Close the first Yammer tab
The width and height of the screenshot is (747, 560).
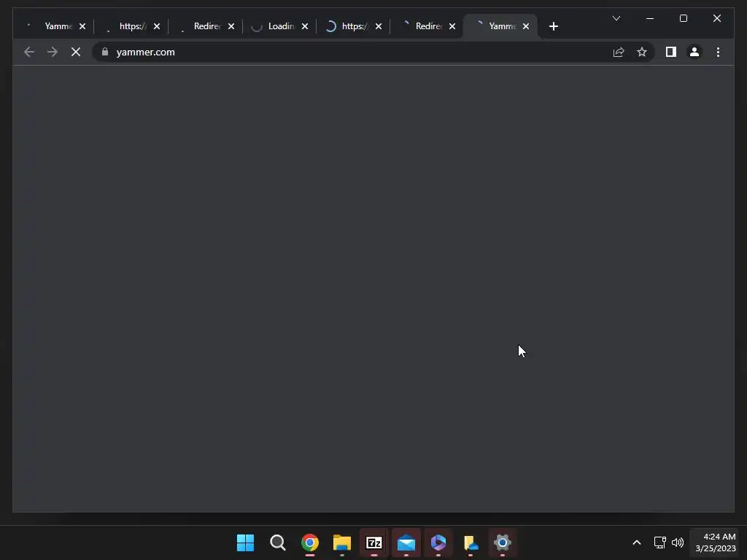point(82,26)
